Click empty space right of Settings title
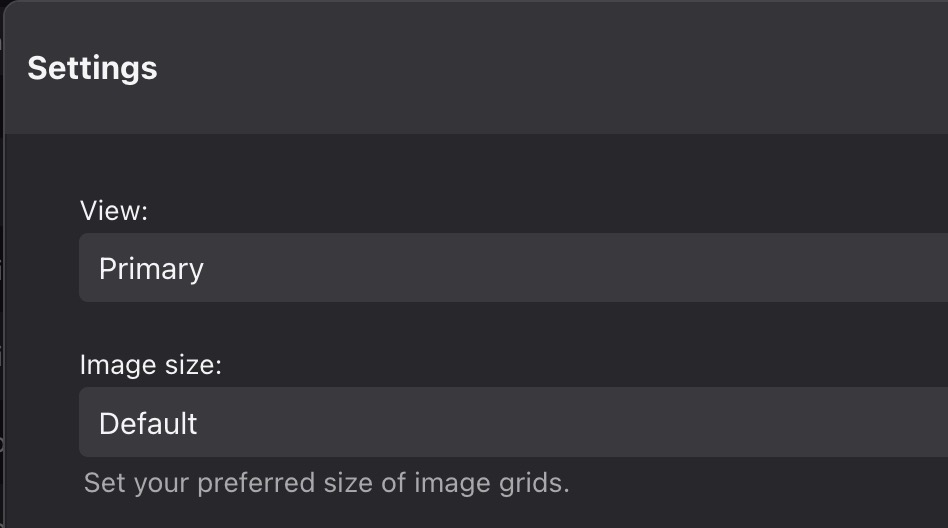Viewport: 948px width, 528px height. click(x=544, y=68)
